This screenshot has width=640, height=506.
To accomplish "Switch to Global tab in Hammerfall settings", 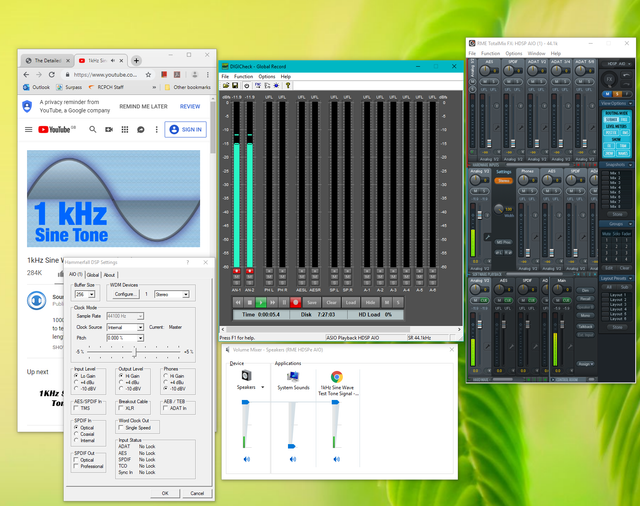I will pyautogui.click(x=93, y=275).
